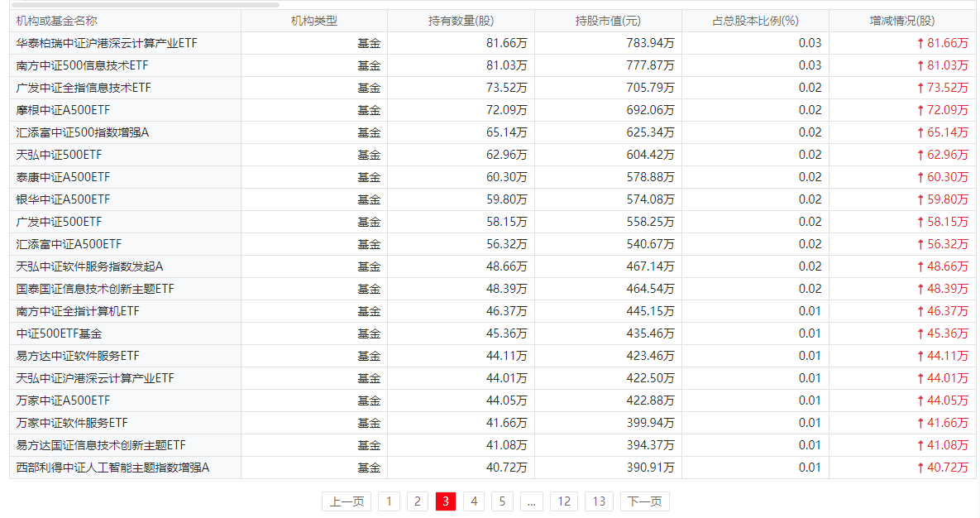Click column header 占总股本比例(%)
This screenshot has width=980, height=518.
(x=755, y=21)
